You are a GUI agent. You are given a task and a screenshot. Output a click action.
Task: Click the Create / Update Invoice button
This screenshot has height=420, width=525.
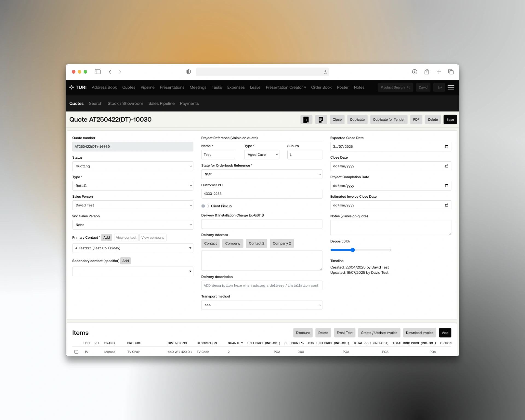point(379,333)
